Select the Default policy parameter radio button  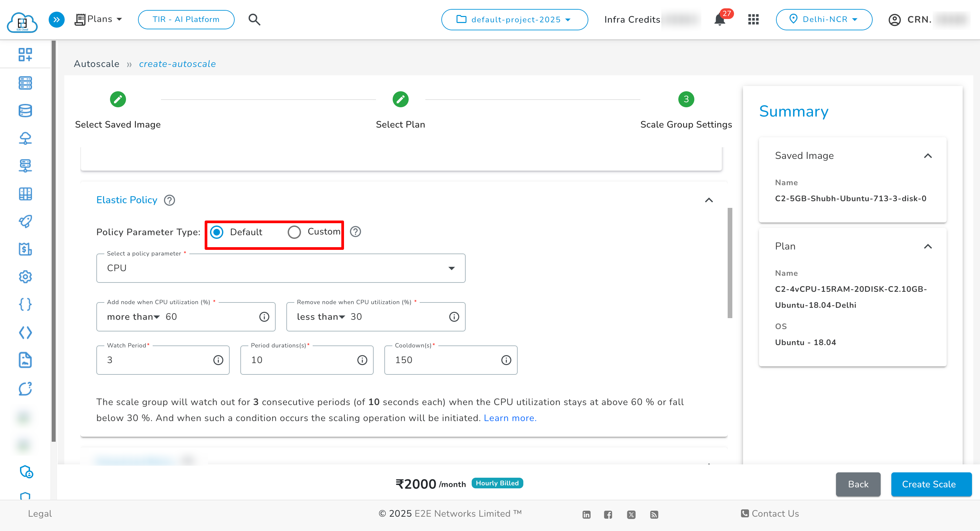[x=217, y=232]
